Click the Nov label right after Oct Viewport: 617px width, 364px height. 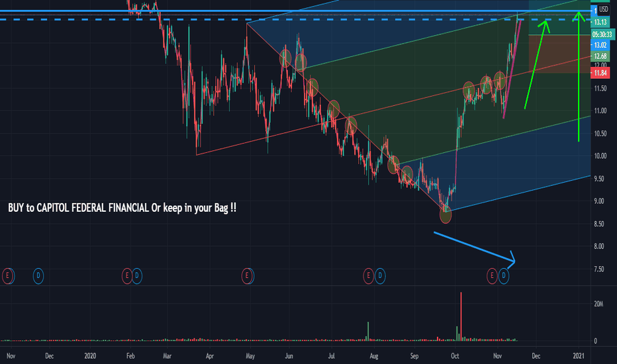point(497,356)
